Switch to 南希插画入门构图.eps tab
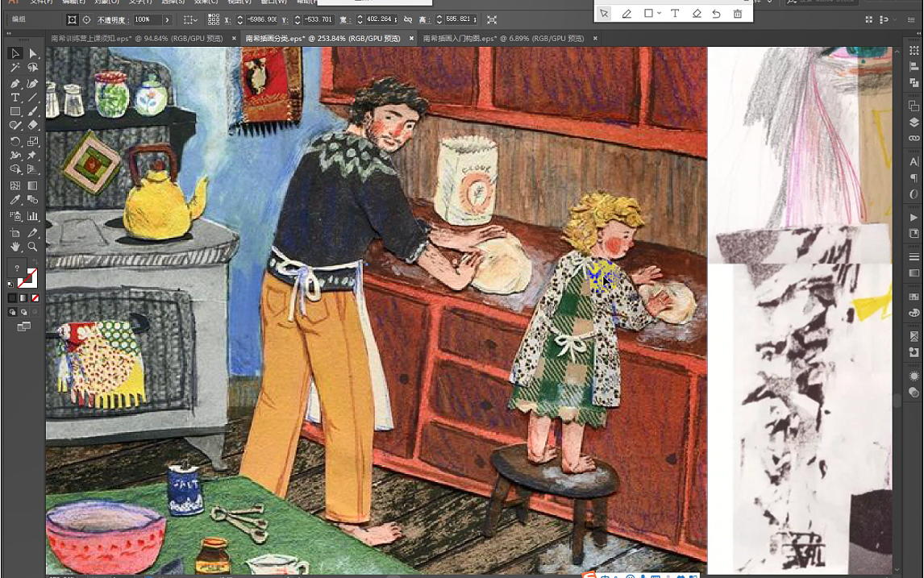This screenshot has height=578, width=924. (x=503, y=39)
